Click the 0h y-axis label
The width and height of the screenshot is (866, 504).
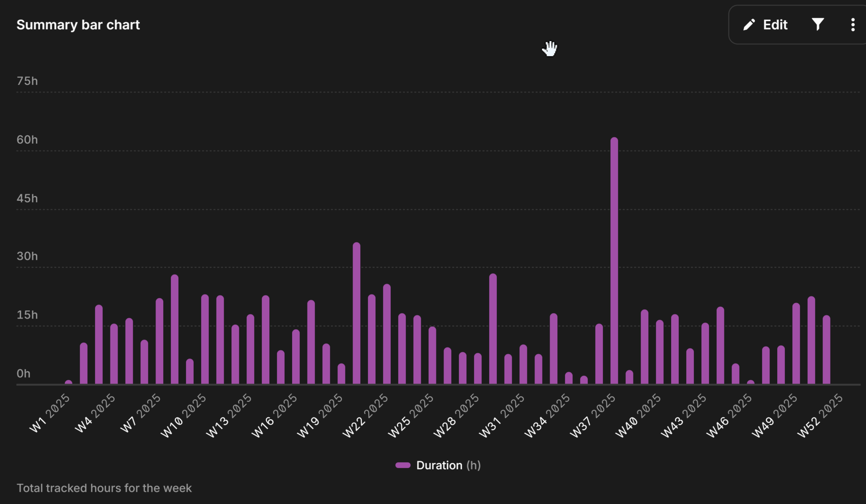point(24,374)
